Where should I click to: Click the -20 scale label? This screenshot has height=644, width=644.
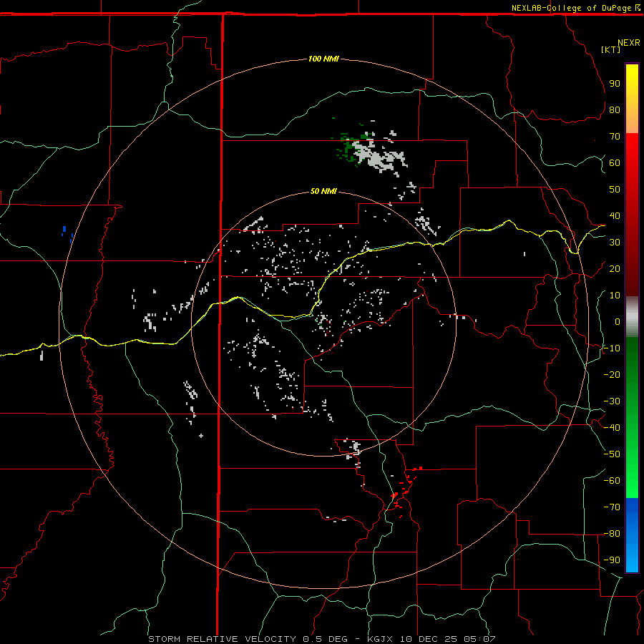tap(612, 375)
